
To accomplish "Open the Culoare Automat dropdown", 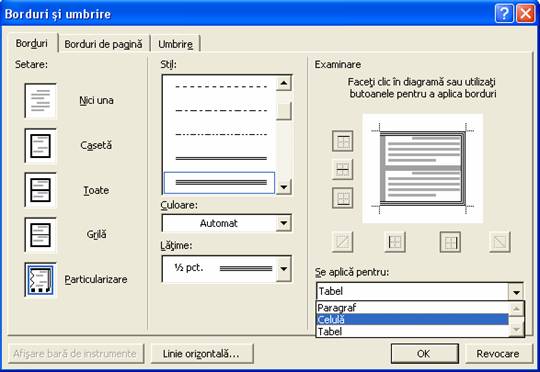I will 284,223.
